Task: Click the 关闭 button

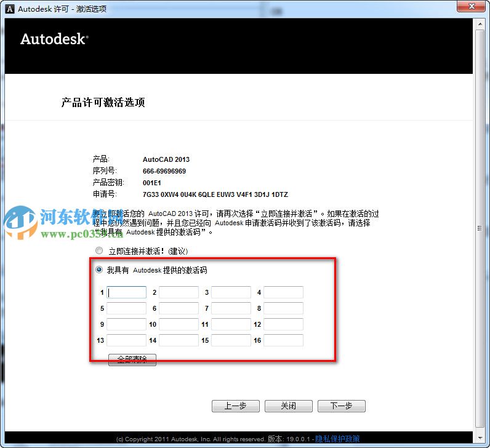Action: (x=289, y=406)
